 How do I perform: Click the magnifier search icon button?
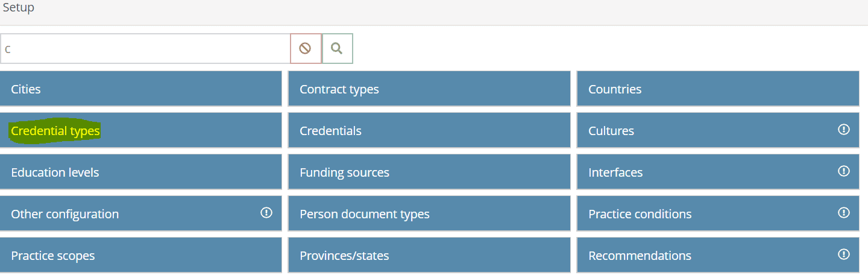click(338, 48)
